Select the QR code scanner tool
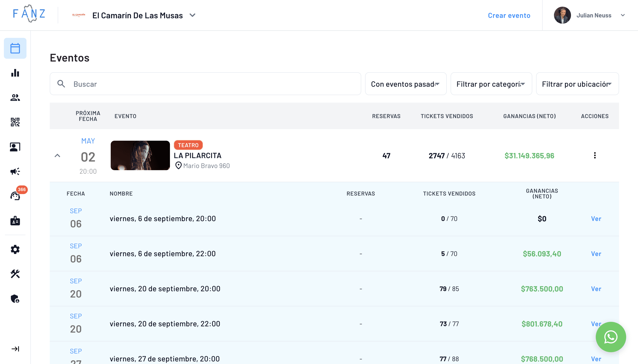Viewport: 638px width, 364px height. pos(15,122)
